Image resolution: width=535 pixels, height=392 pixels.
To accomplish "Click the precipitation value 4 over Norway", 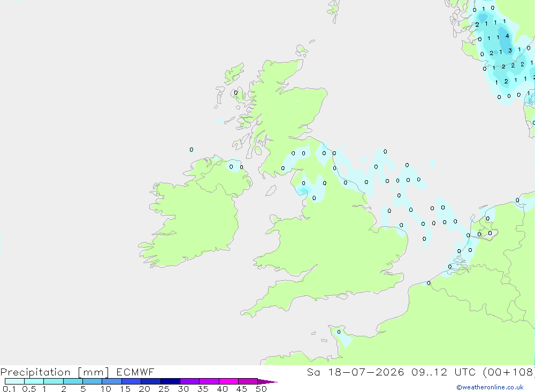I will (507, 36).
